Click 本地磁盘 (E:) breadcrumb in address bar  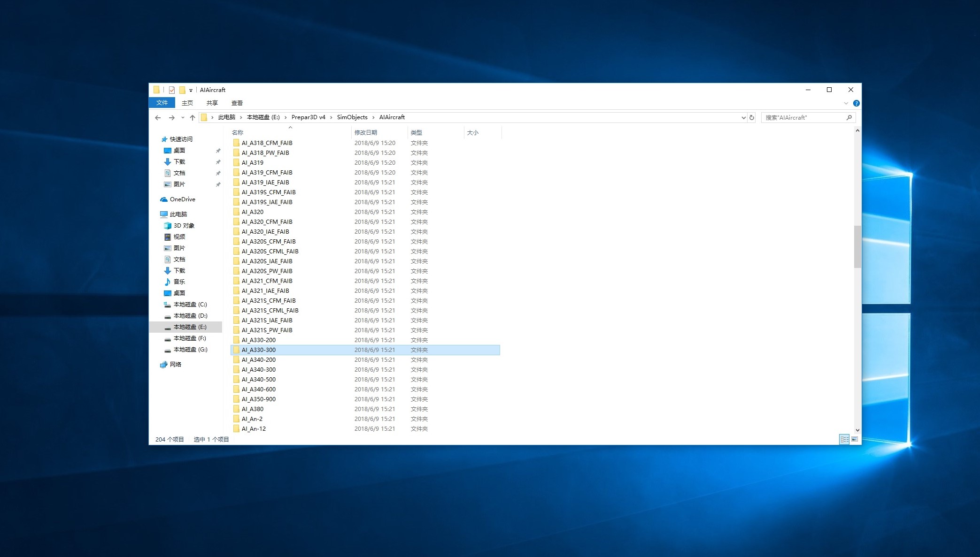click(x=263, y=117)
